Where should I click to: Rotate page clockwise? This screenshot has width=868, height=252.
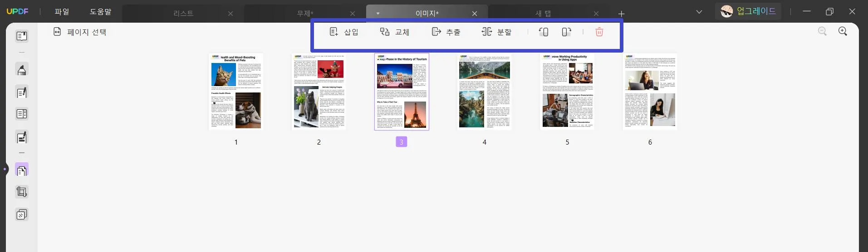pyautogui.click(x=566, y=32)
